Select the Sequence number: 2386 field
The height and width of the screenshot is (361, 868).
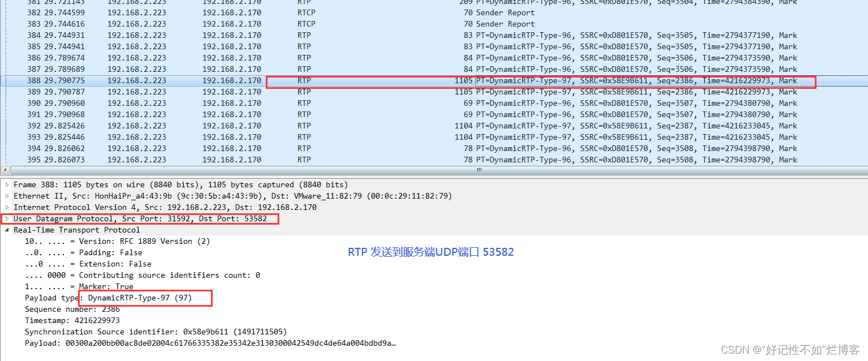[72, 309]
